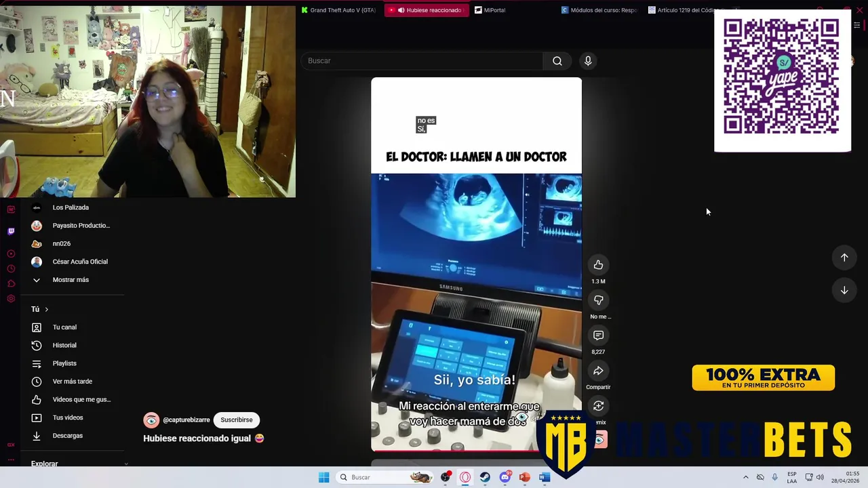Go to the previous Short with up arrow

844,258
